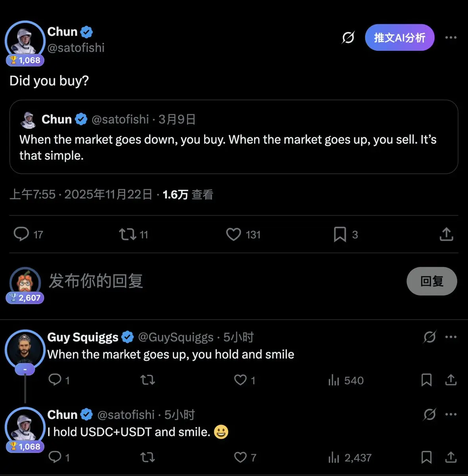Image resolution: width=468 pixels, height=476 pixels.
Task: Repost Chun's USDC+USDT reply
Action: click(x=147, y=457)
